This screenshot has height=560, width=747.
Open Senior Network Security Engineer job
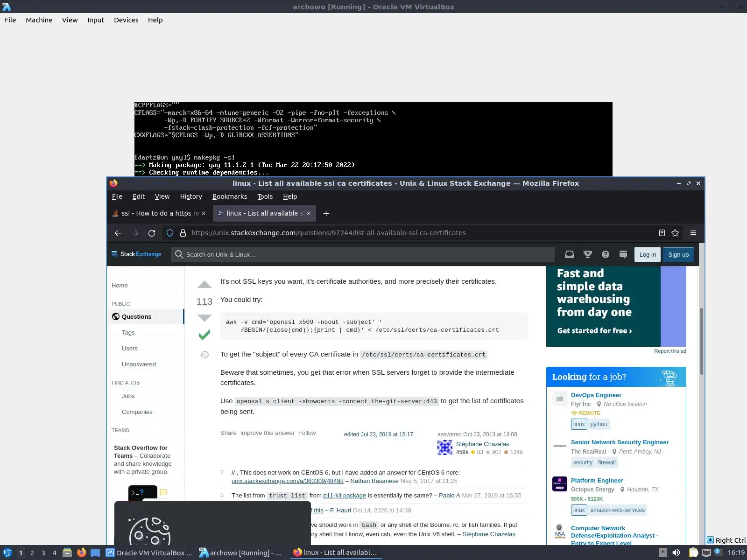click(x=620, y=442)
